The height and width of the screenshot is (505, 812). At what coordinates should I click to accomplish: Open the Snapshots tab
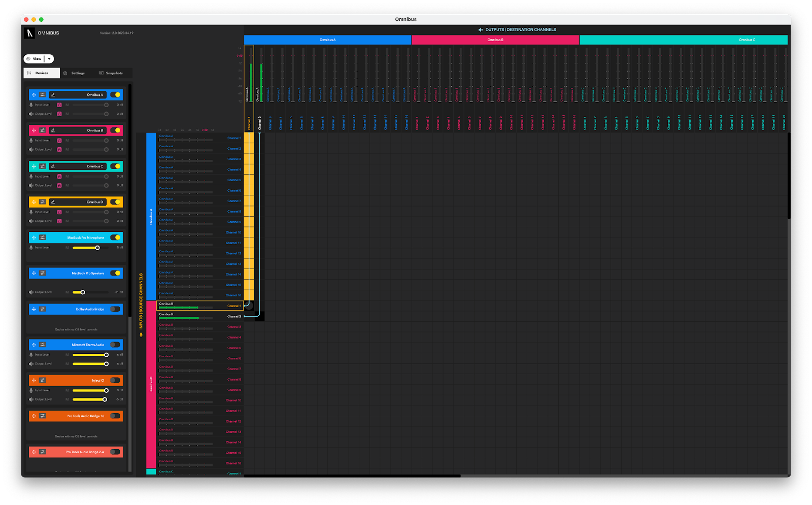(x=111, y=73)
